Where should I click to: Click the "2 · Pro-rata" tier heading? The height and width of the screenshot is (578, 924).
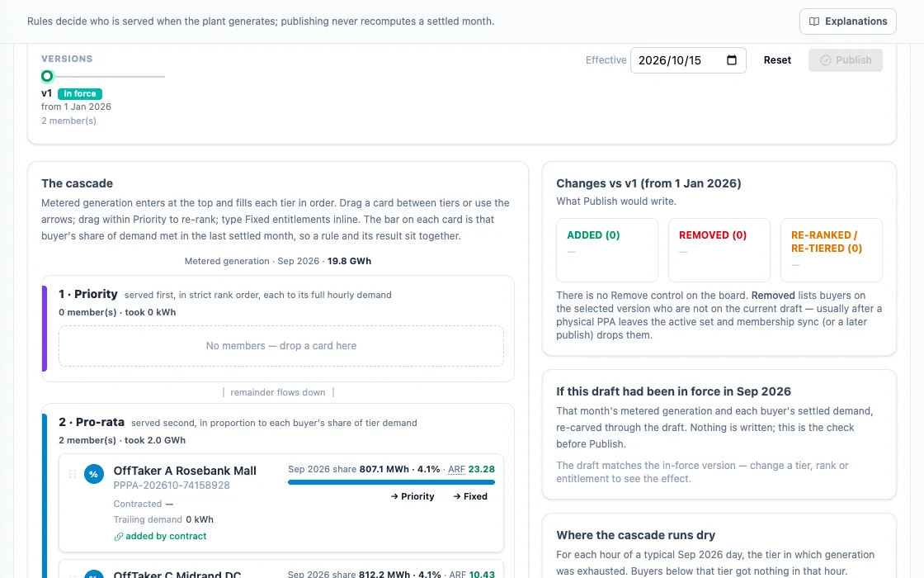pyautogui.click(x=92, y=422)
